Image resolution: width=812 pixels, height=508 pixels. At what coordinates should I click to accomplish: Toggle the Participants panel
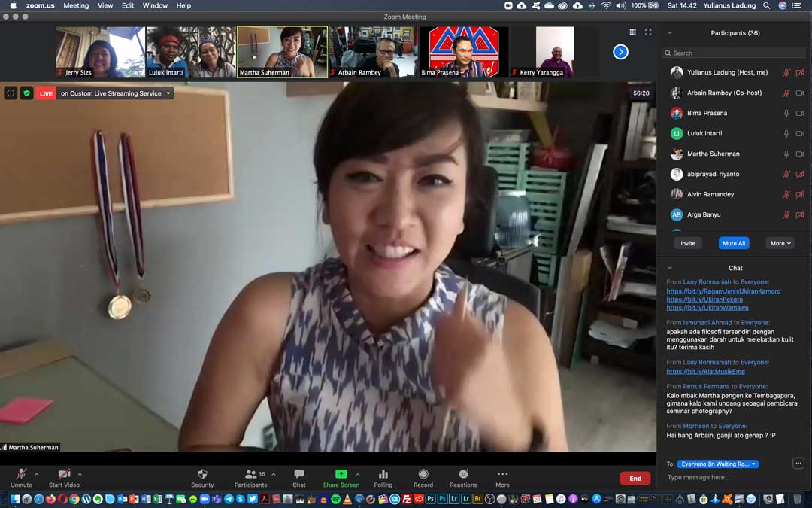[x=250, y=475]
